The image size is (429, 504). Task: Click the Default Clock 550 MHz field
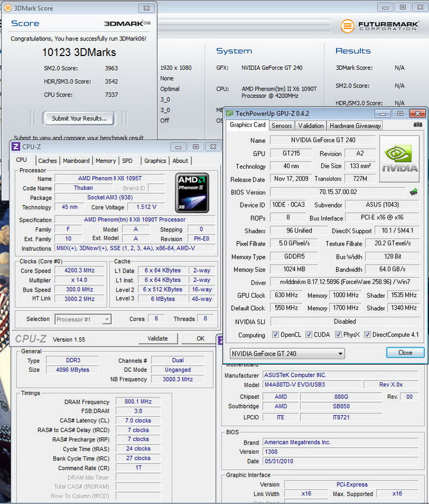tap(286, 308)
